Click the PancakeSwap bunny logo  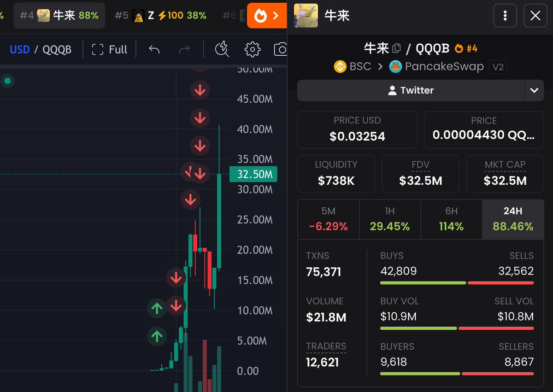(395, 66)
